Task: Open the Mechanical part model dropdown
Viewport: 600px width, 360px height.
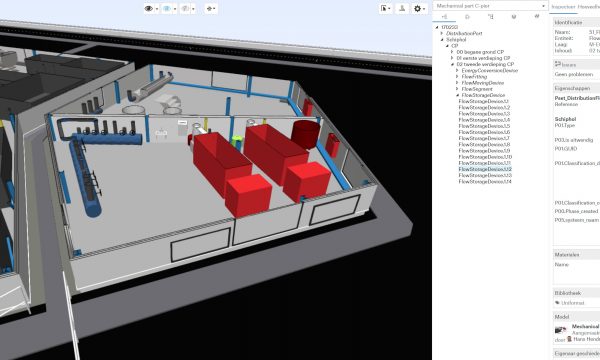Action: coord(491,6)
